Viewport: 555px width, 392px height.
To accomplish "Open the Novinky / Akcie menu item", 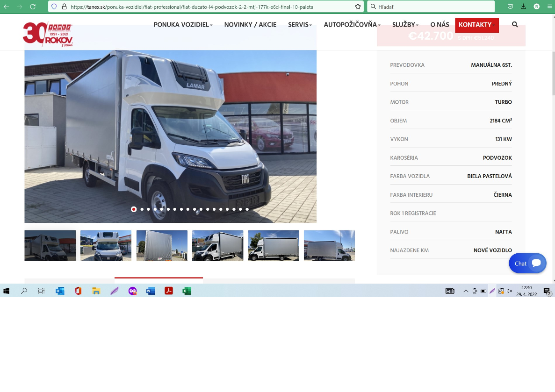I will coord(250,25).
